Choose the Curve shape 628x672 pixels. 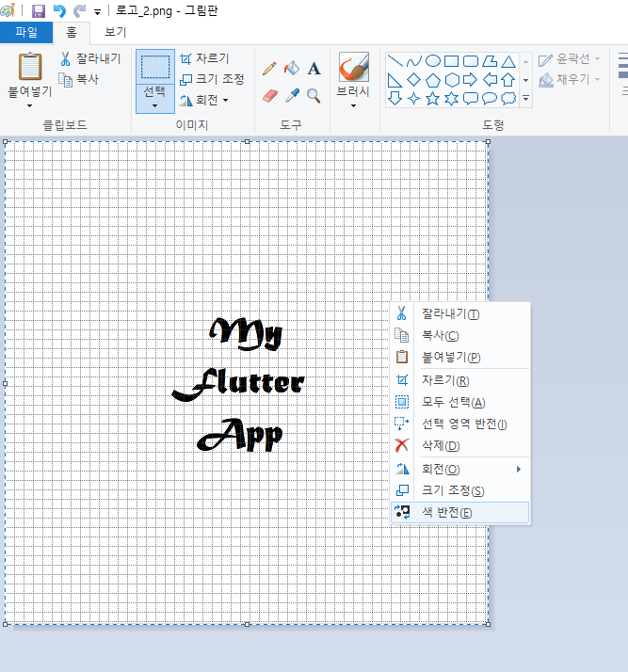[x=413, y=61]
